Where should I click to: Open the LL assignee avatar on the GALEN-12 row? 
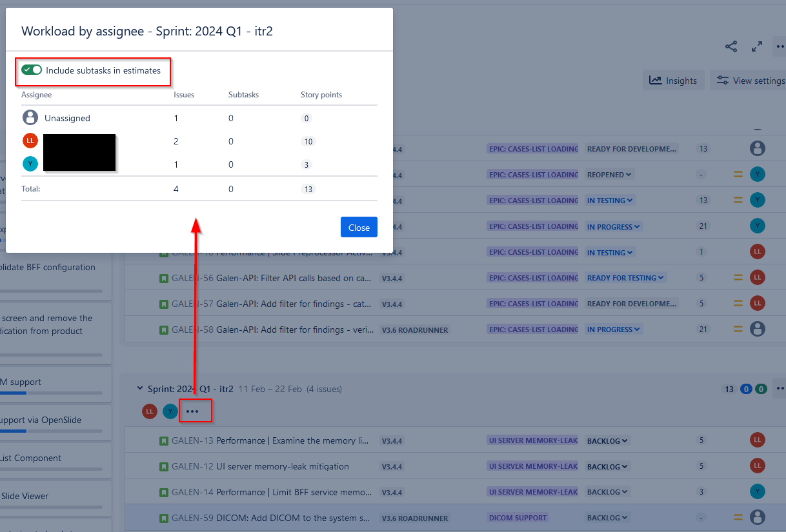coord(758,466)
